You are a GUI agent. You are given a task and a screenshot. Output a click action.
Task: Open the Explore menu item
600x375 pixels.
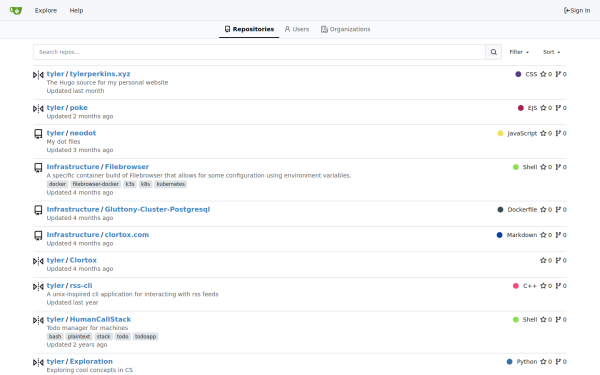click(46, 10)
